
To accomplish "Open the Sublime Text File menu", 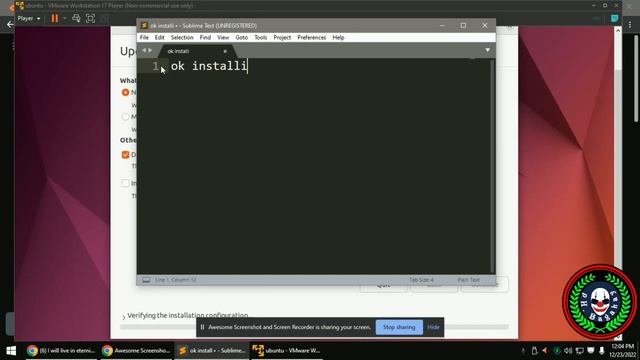I will (144, 38).
